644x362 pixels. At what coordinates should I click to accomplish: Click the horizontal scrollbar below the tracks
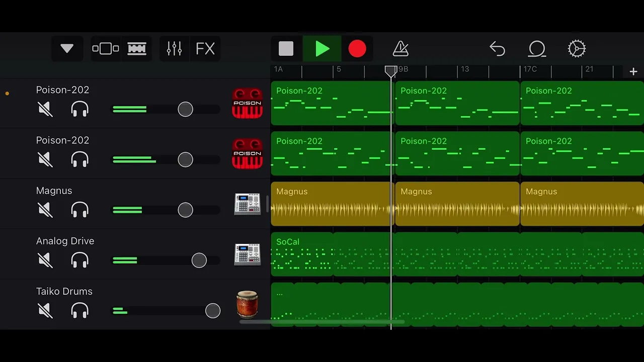tap(322, 322)
